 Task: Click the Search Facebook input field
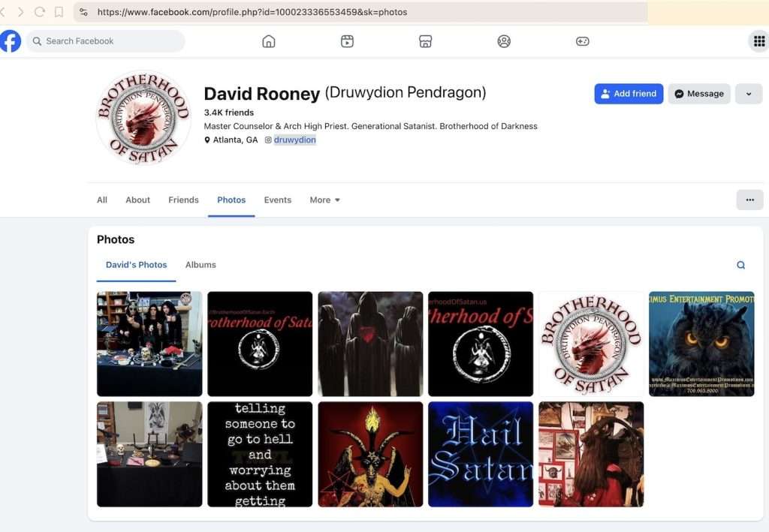tap(105, 41)
